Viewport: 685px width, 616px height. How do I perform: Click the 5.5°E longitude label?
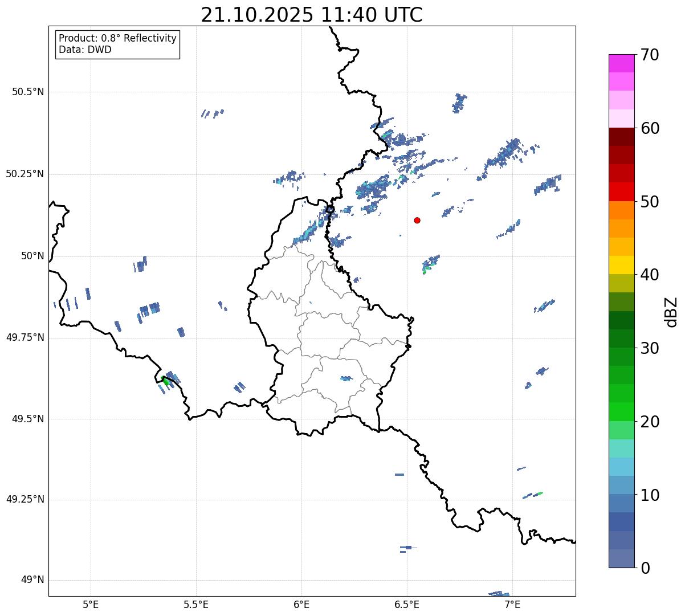click(x=196, y=604)
